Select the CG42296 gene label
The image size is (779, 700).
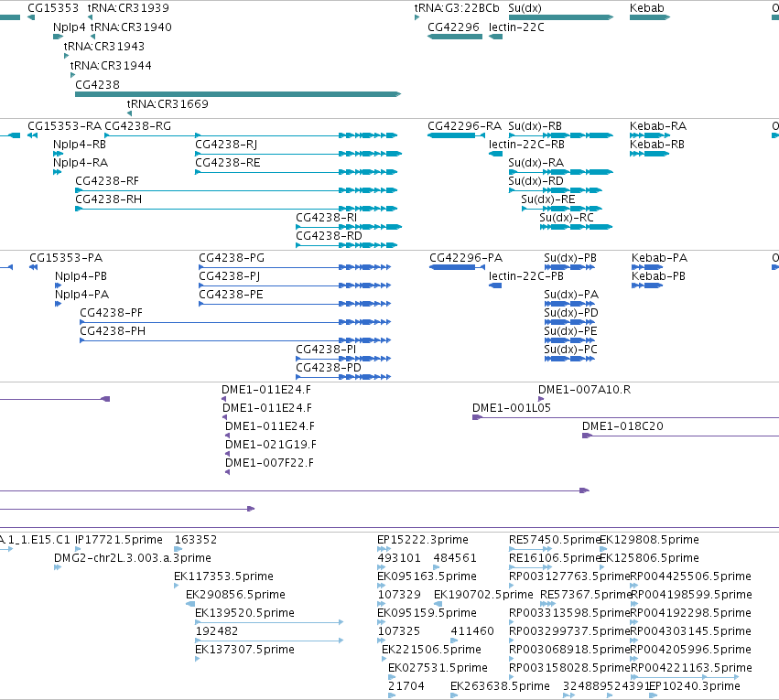click(x=454, y=27)
